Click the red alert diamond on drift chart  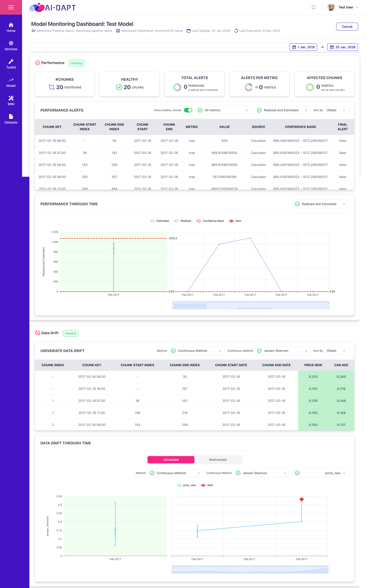coord(302,499)
